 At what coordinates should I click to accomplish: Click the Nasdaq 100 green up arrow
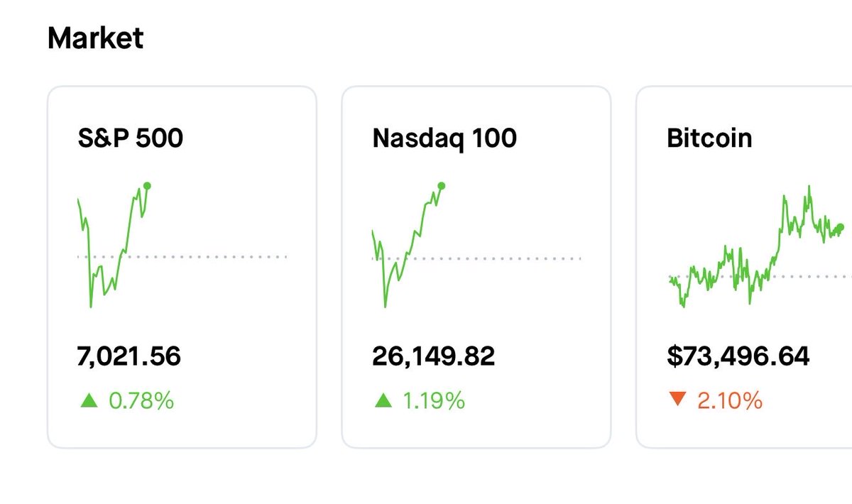pos(383,401)
